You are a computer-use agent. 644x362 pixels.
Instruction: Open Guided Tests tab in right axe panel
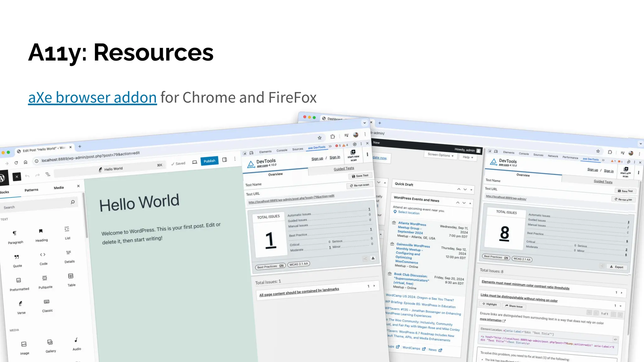point(603,182)
